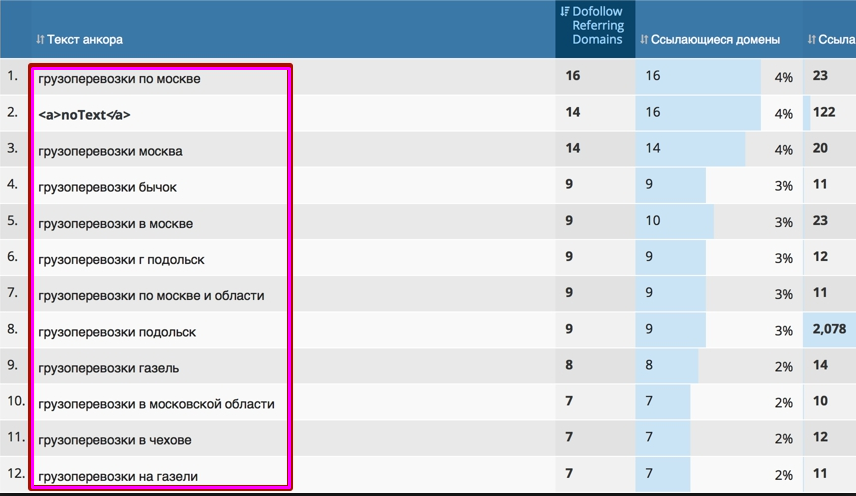Click the 2,078 links value

point(829,331)
